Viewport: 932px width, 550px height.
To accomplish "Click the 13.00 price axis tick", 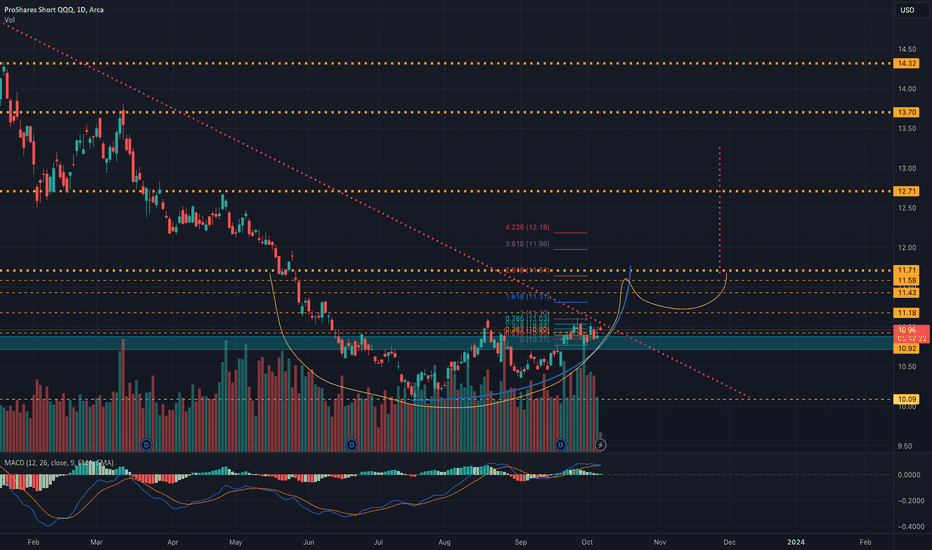I will click(907, 168).
